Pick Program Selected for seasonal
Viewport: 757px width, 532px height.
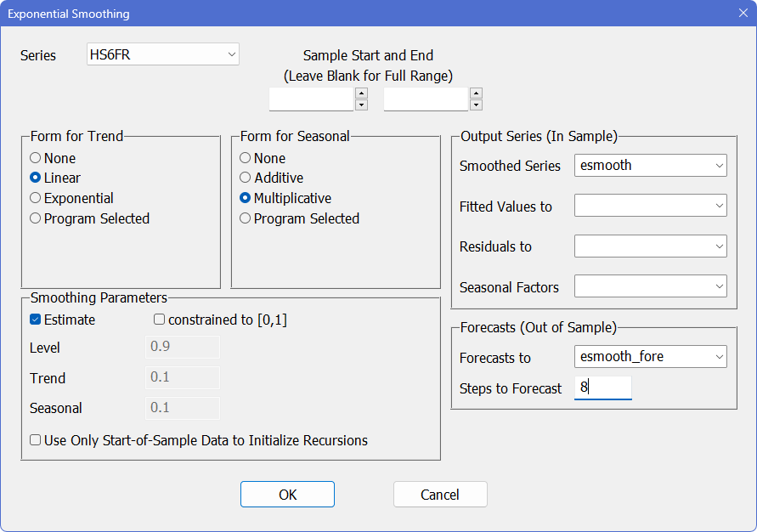click(246, 218)
